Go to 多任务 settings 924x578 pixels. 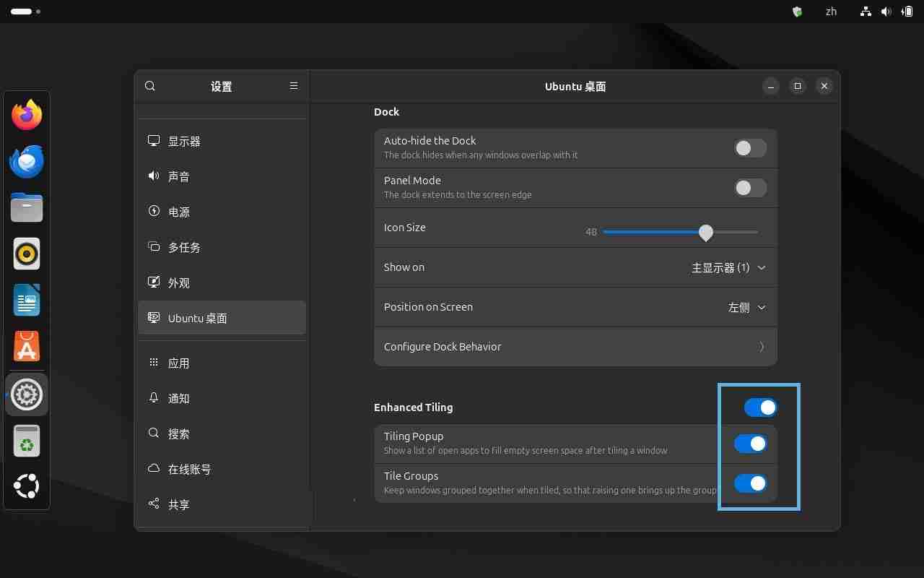click(x=185, y=247)
